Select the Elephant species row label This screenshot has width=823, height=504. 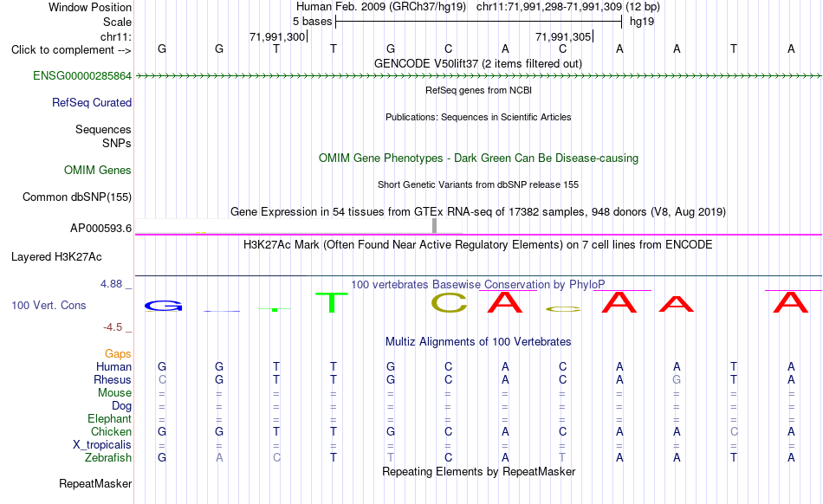(109, 418)
